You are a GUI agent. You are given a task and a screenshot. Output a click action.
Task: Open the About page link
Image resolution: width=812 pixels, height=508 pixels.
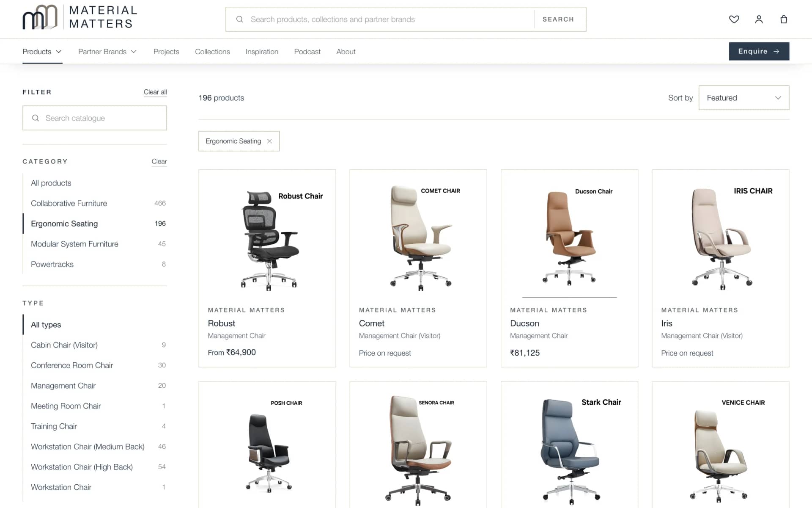[346, 52]
